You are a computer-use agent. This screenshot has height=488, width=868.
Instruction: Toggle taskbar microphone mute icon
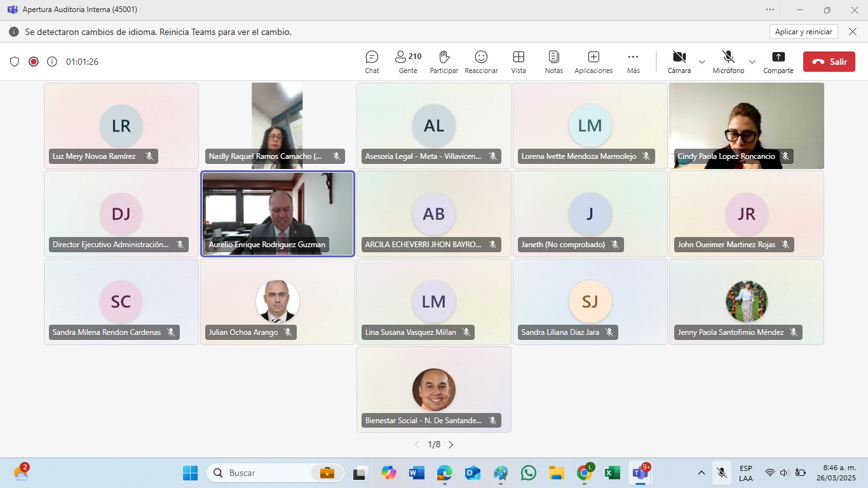pos(721,473)
